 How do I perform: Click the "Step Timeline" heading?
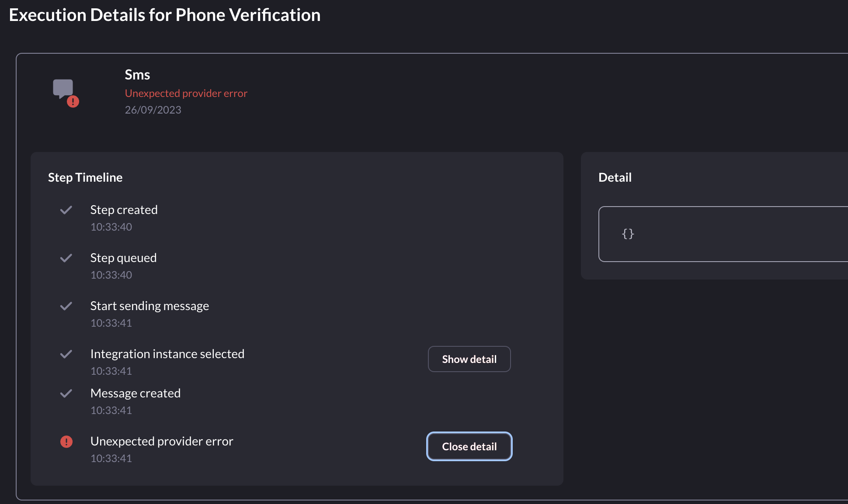point(85,177)
